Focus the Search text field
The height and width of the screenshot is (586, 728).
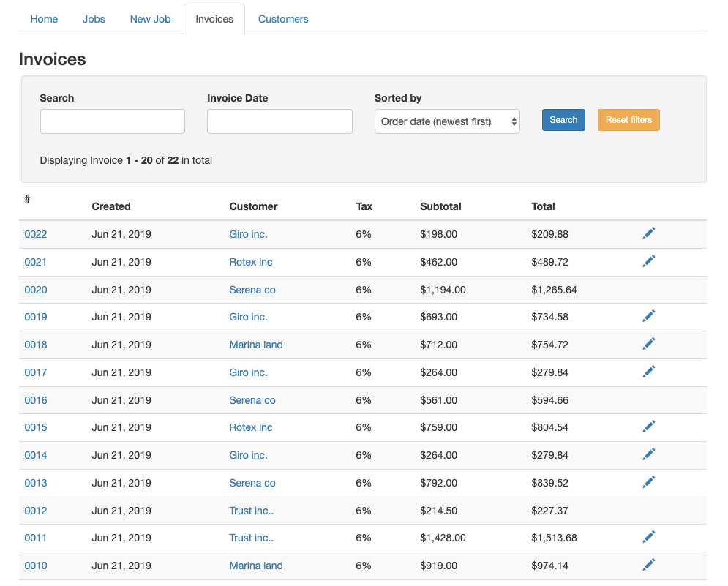coord(113,121)
